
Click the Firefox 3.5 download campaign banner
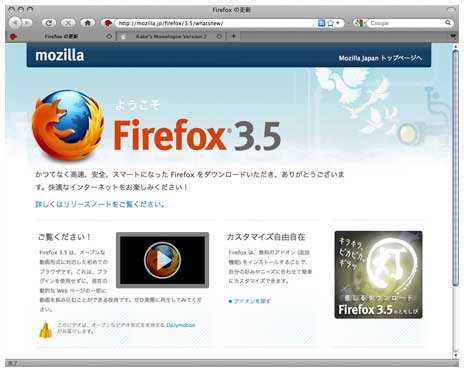point(378,275)
